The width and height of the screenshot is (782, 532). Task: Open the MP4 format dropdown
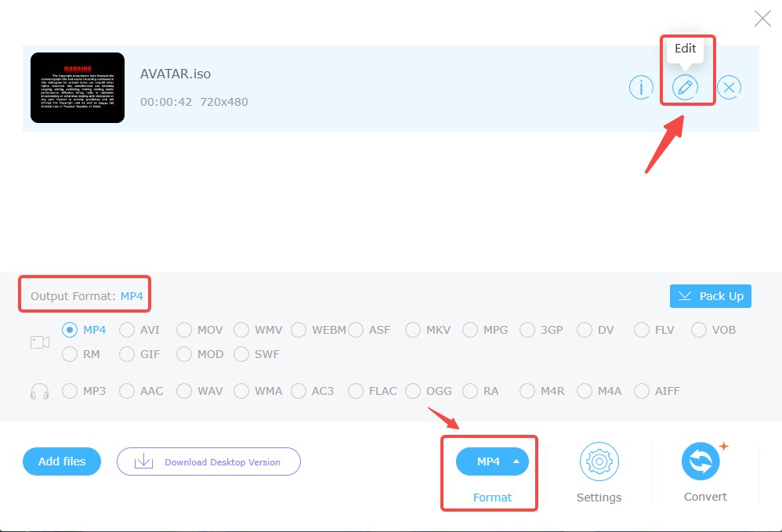pos(491,461)
